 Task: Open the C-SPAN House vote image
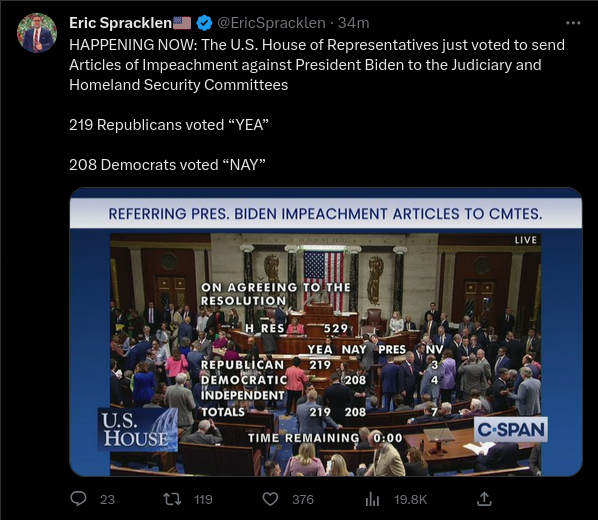[326, 332]
